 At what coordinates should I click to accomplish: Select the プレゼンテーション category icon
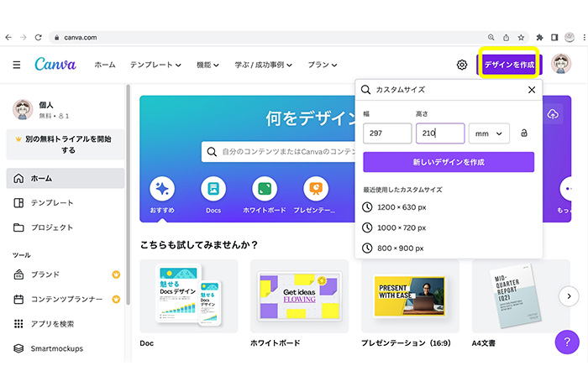tap(316, 189)
